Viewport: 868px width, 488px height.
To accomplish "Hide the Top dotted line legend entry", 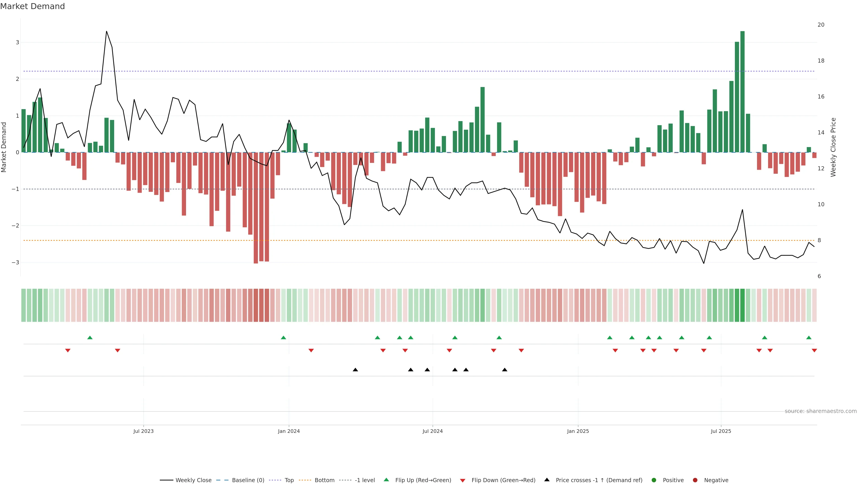I will point(289,480).
